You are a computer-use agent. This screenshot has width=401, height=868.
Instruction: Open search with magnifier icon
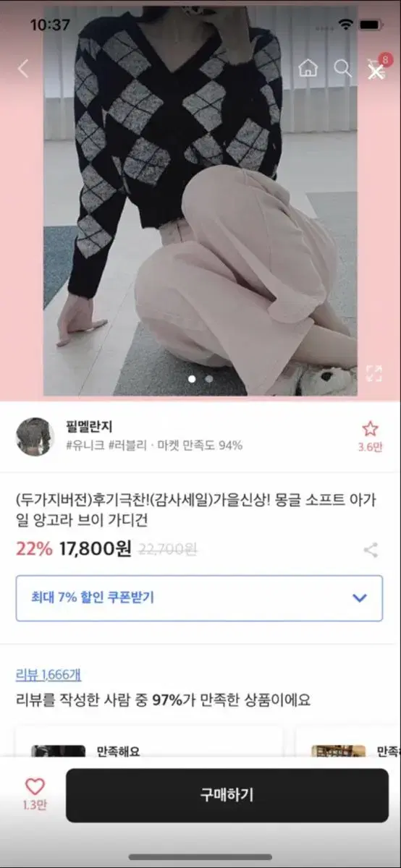pos(342,69)
